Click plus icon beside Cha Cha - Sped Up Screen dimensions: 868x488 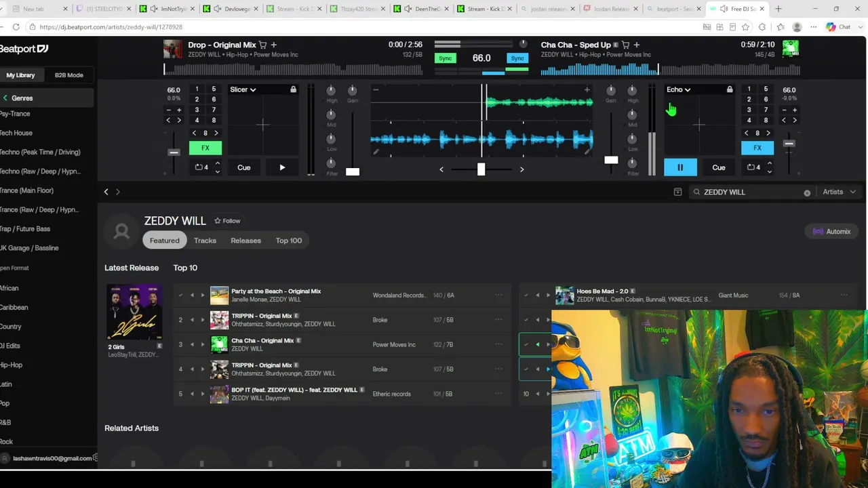637,45
